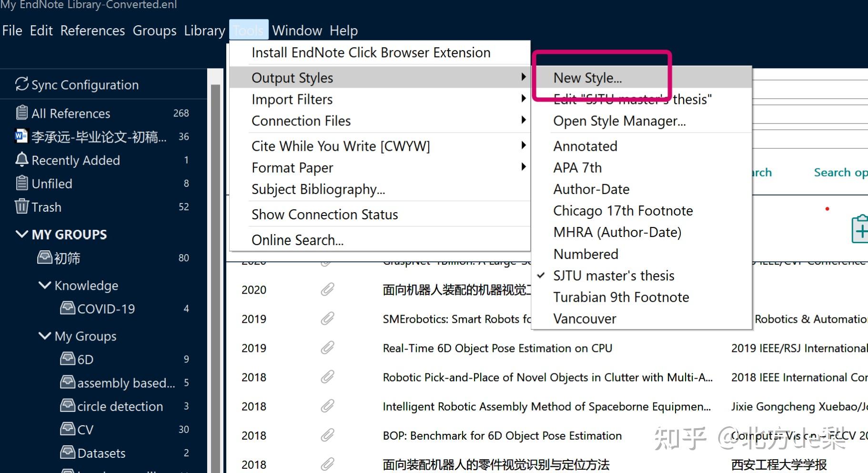Open the Groups menu

click(x=154, y=31)
